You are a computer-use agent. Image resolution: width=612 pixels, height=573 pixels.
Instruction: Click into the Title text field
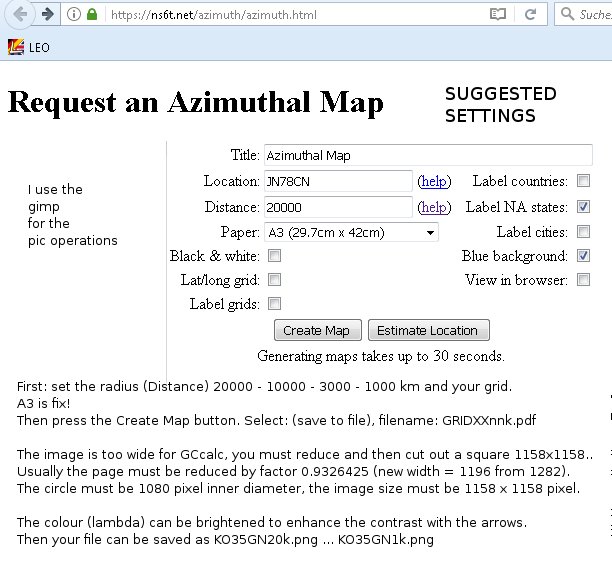pyautogui.click(x=427, y=155)
